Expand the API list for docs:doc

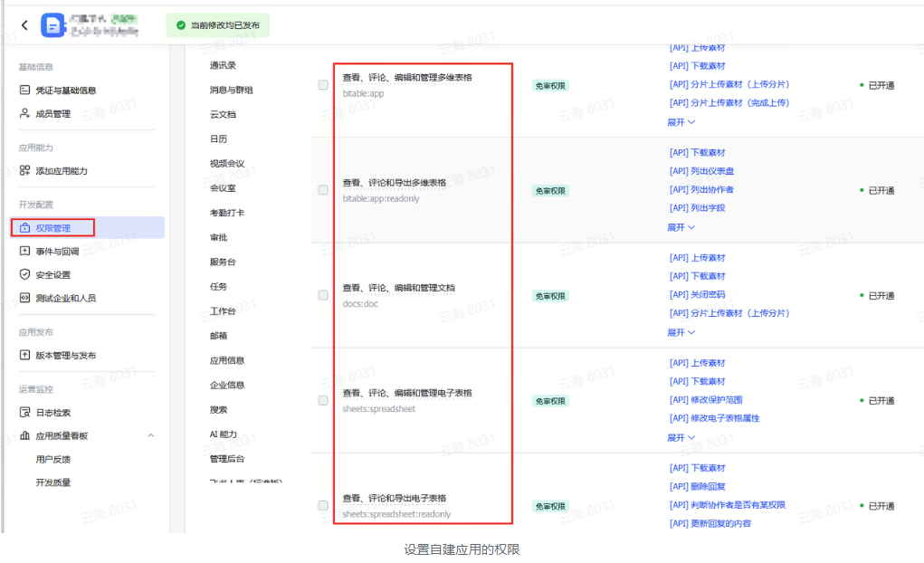pyautogui.click(x=681, y=332)
